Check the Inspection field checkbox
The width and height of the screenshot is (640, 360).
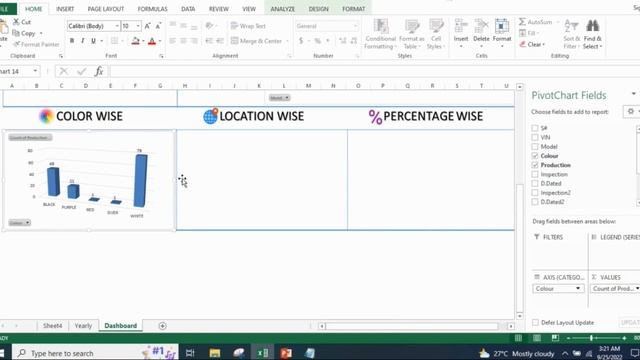(535, 174)
